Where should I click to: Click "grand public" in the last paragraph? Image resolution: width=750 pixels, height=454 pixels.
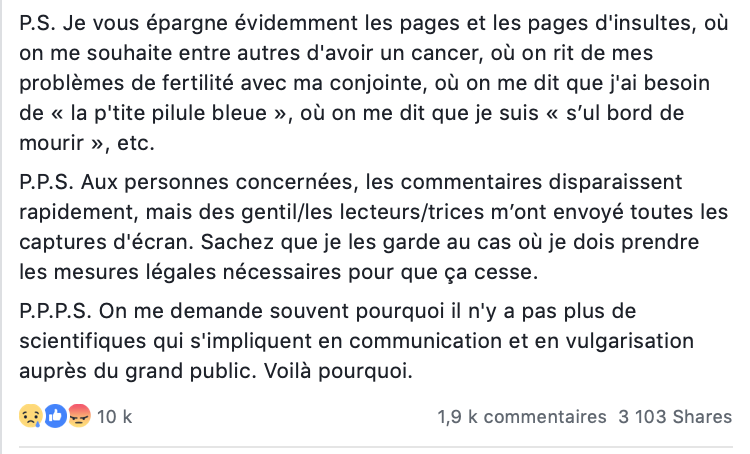coord(188,371)
